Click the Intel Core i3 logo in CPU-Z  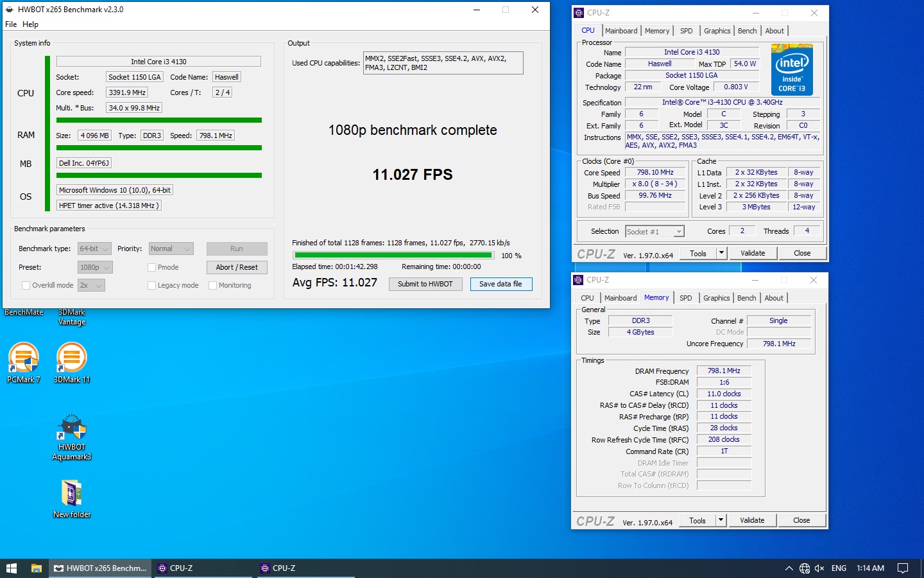[792, 69]
